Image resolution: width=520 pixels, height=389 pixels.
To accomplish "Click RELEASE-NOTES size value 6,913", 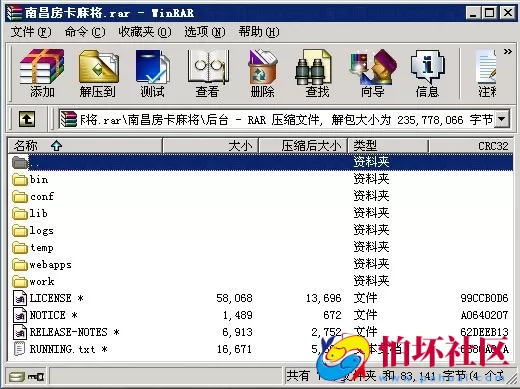I will [x=238, y=332].
